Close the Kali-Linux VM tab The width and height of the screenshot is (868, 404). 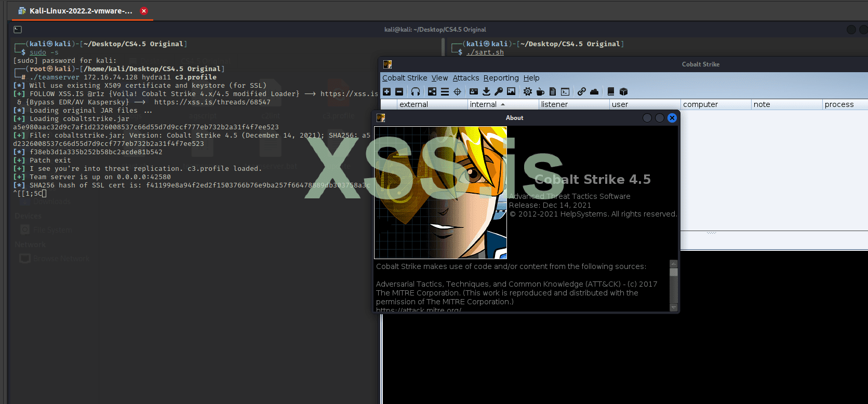(144, 11)
